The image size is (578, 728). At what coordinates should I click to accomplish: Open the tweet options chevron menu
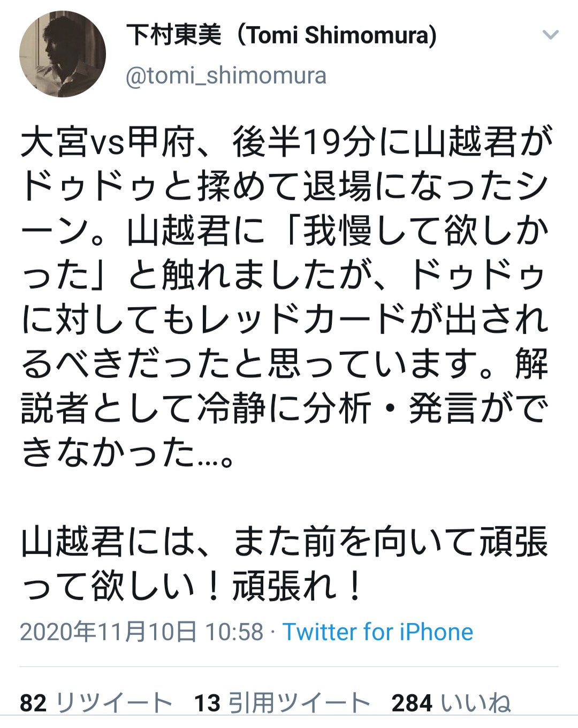550,36
